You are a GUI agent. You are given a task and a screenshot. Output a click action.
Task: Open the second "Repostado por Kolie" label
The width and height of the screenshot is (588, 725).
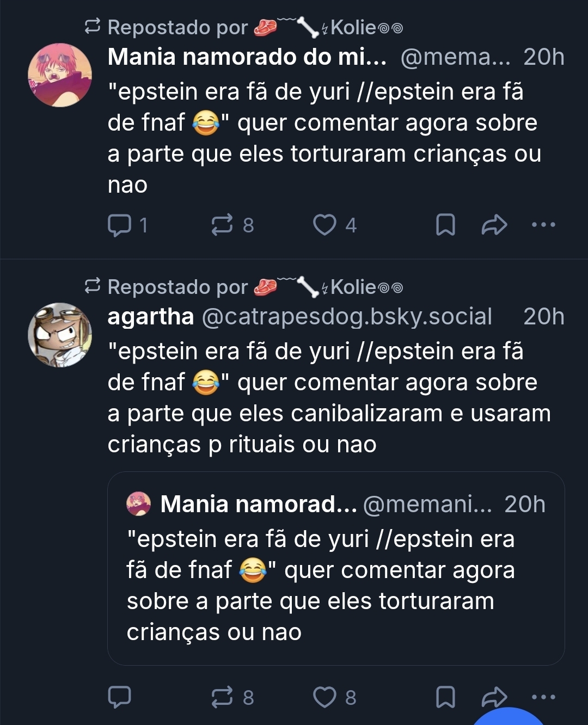(x=244, y=287)
